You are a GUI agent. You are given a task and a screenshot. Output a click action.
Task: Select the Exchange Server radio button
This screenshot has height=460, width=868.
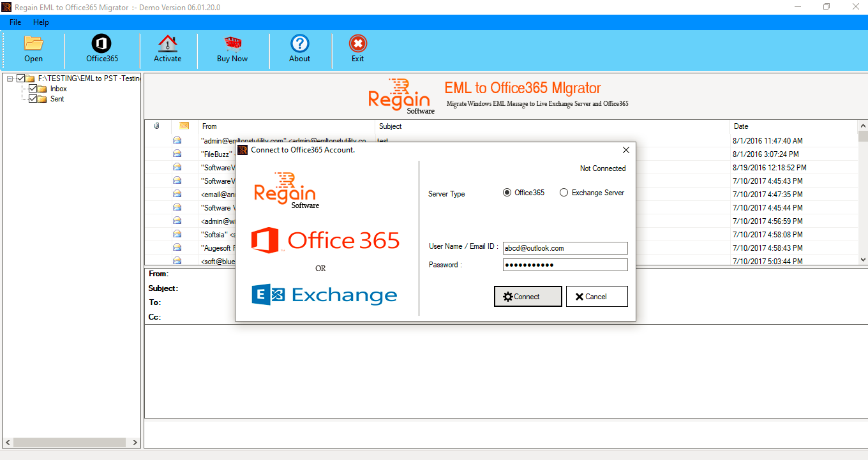pos(564,193)
